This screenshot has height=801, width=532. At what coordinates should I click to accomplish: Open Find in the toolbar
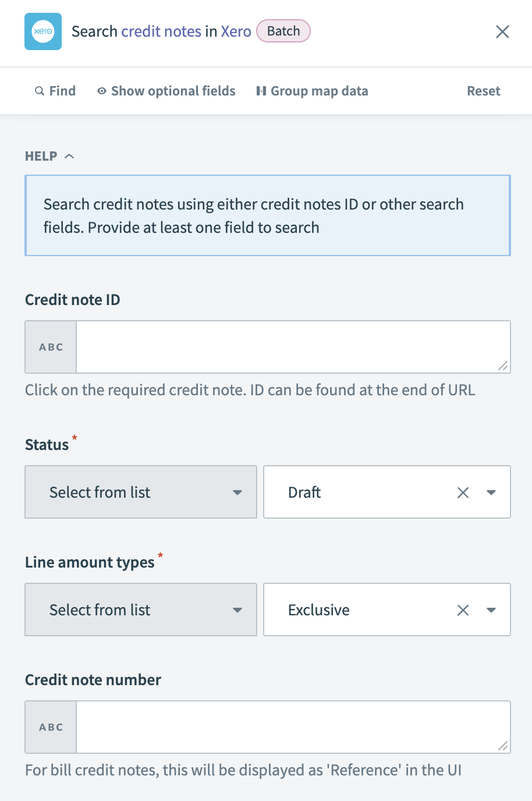point(60,91)
